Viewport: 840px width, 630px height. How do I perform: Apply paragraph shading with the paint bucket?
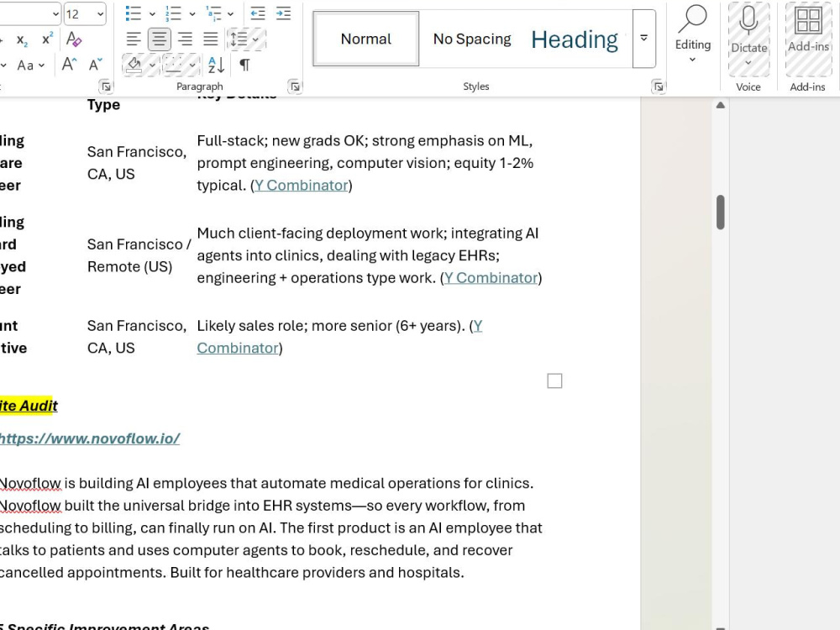[x=134, y=65]
